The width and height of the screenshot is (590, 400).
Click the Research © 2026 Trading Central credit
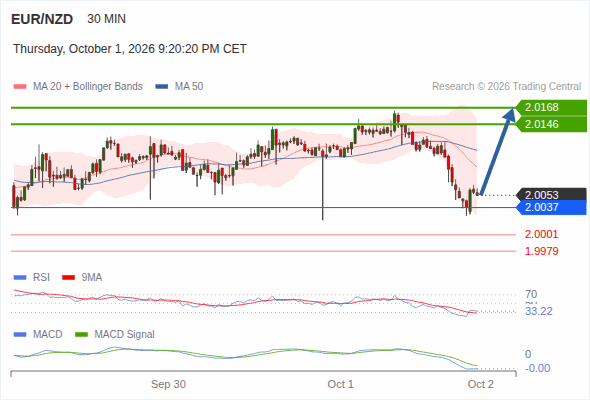click(x=506, y=87)
